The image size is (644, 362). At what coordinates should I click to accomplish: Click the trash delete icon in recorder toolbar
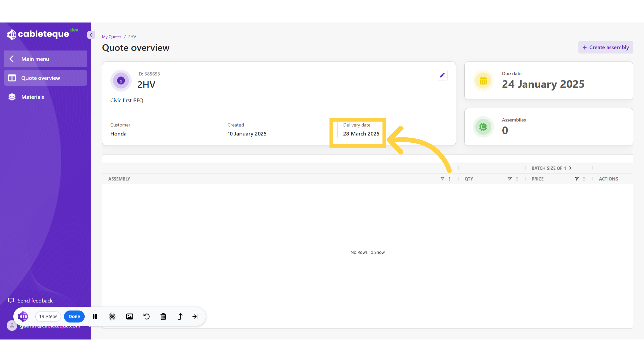163,317
